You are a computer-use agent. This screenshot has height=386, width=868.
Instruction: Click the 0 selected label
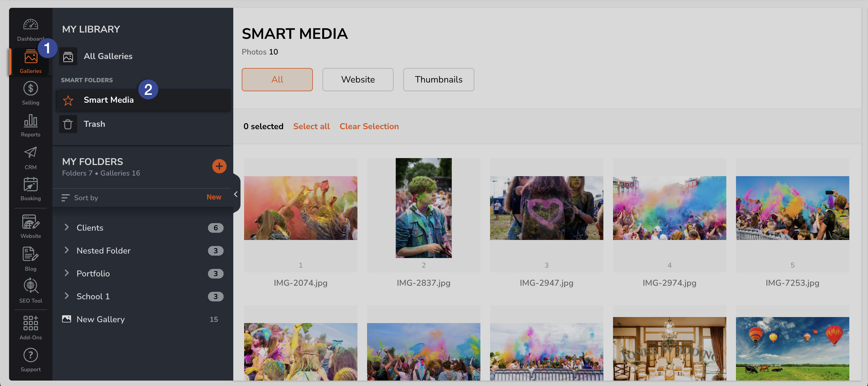point(263,126)
